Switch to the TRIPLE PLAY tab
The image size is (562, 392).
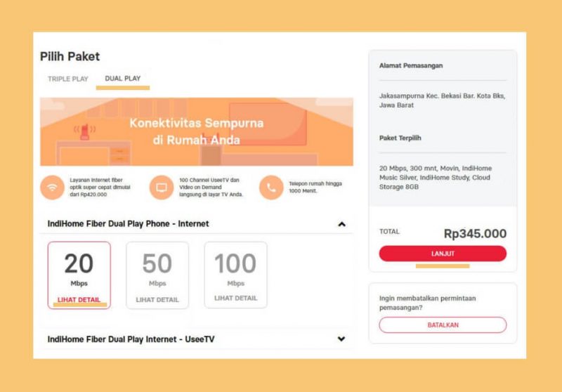pyautogui.click(x=68, y=79)
